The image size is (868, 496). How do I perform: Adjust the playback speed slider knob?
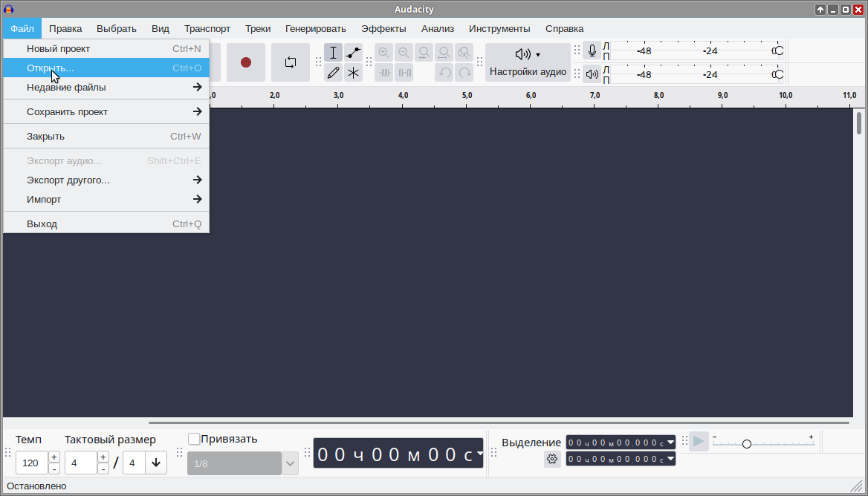pyautogui.click(x=747, y=444)
